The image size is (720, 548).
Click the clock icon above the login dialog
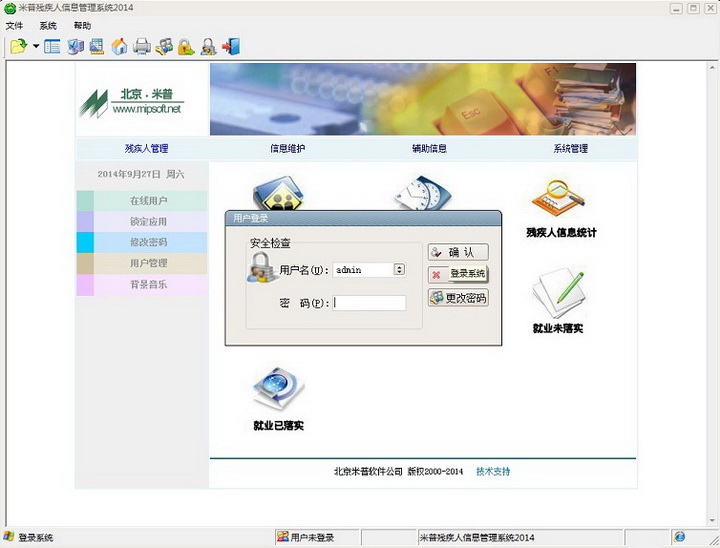[x=423, y=192]
